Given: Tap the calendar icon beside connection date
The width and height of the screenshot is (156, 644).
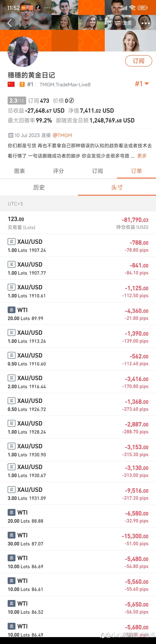Looking at the screenshot, I should pyautogui.click(x=11, y=135).
